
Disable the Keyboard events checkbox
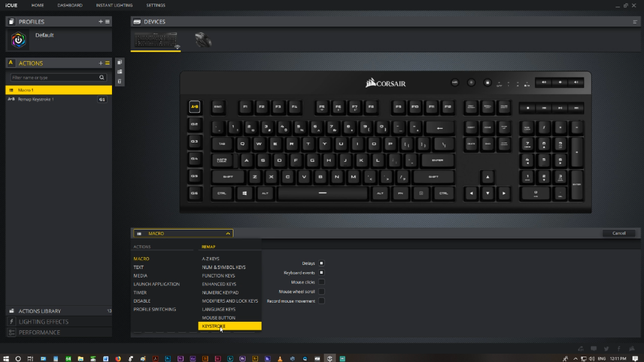click(321, 273)
